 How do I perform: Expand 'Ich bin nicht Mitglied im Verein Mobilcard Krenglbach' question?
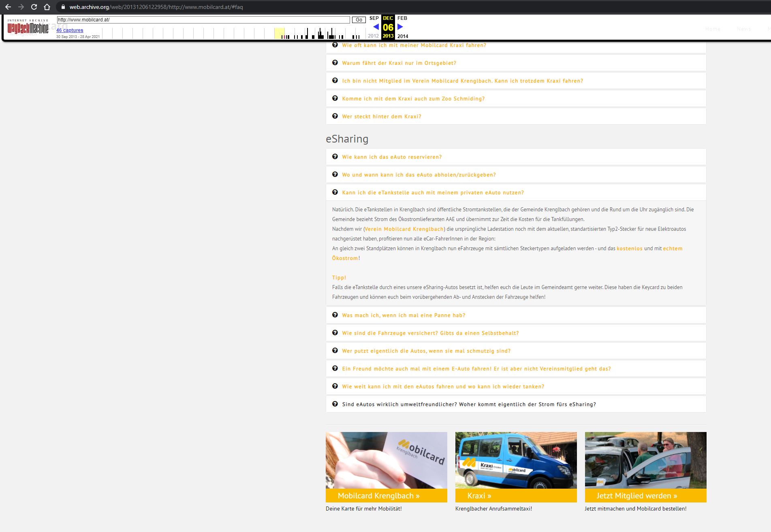point(516,81)
